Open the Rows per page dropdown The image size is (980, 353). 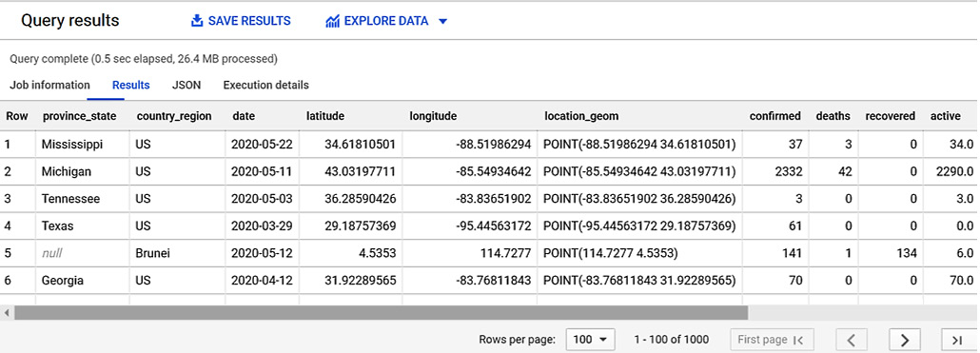pos(590,340)
